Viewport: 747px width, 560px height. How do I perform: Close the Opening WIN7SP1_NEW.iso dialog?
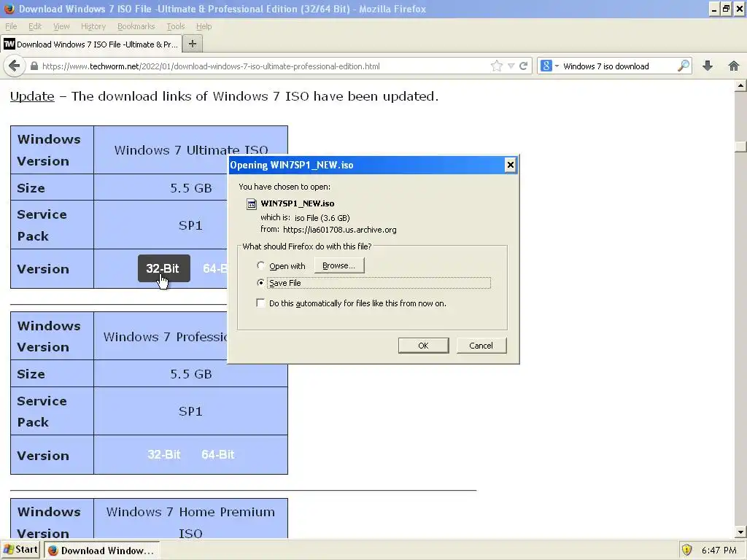coord(510,165)
